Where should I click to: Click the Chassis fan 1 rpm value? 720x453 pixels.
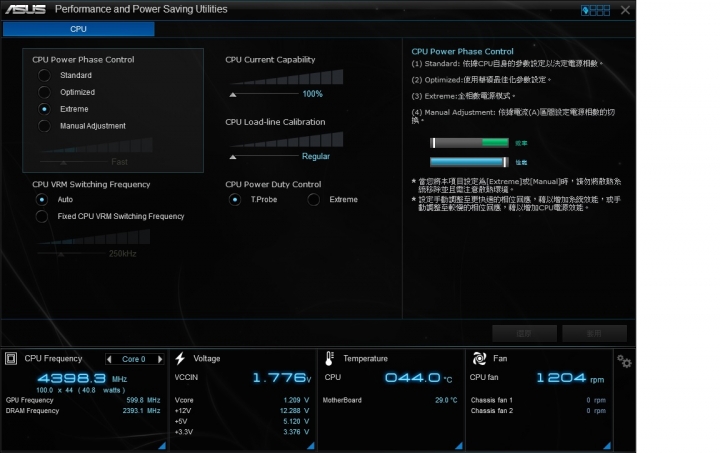pos(596,400)
